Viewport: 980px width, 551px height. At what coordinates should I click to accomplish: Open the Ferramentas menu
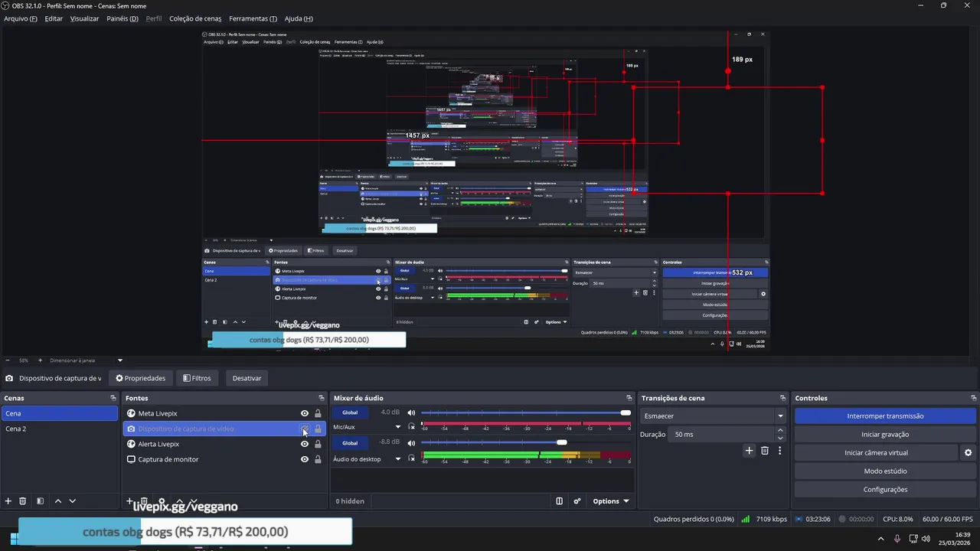253,18
